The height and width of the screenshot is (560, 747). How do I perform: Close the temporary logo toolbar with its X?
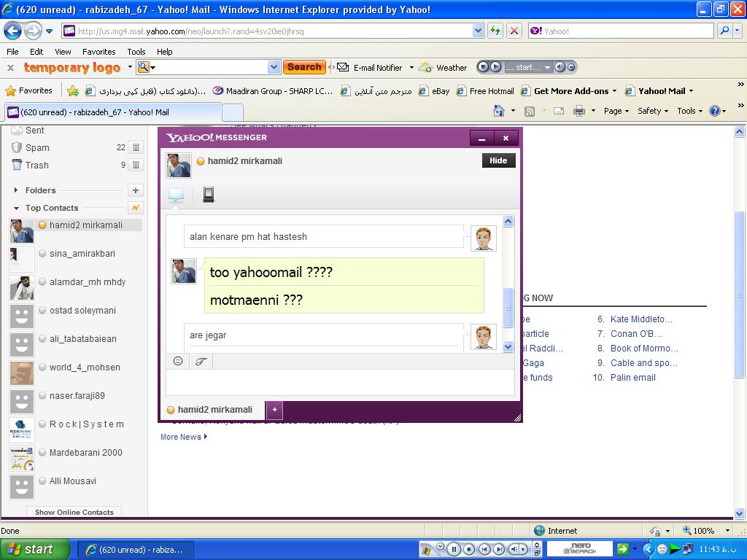click(10, 68)
